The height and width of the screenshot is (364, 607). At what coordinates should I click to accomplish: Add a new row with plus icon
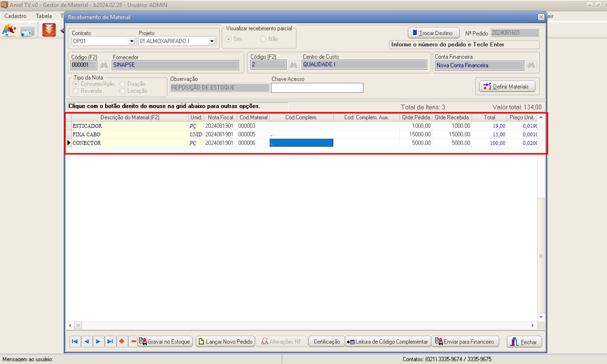tap(121, 341)
